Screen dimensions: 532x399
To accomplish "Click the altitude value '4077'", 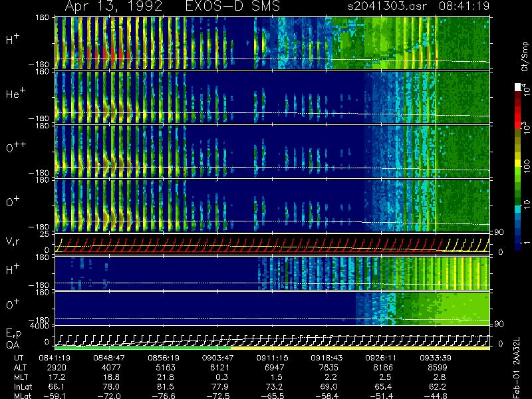I will (111, 368).
